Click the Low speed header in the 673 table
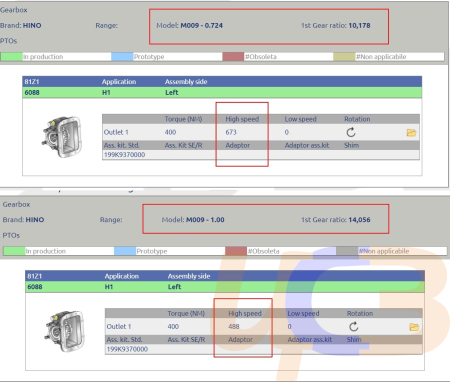450x382 pixels. pyautogui.click(x=300, y=119)
